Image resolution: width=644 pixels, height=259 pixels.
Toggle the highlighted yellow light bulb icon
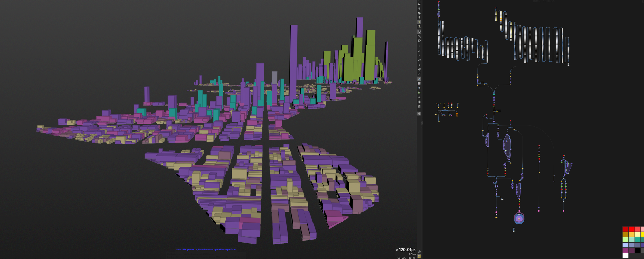coord(419,22)
